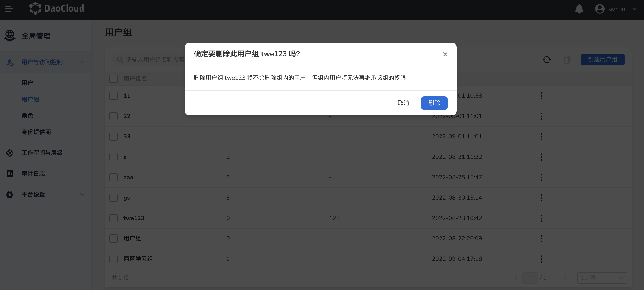Check the box for group twe123

(x=114, y=218)
